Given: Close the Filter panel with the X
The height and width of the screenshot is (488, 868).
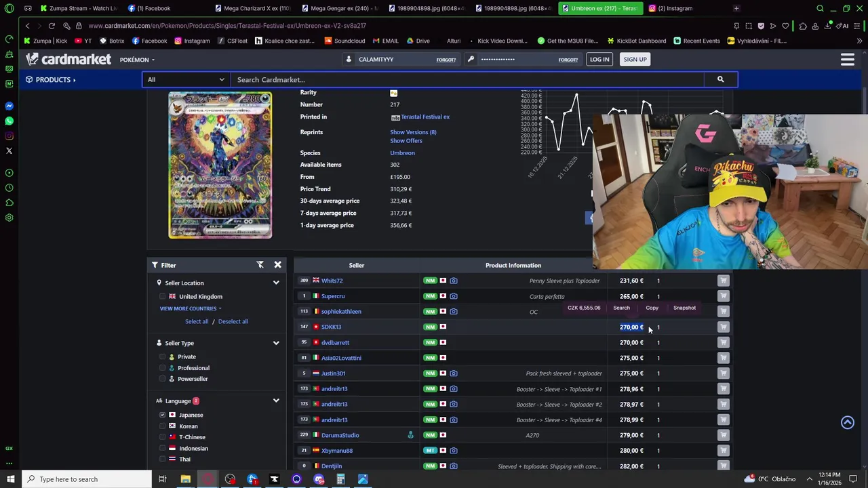Looking at the screenshot, I should pos(277,265).
